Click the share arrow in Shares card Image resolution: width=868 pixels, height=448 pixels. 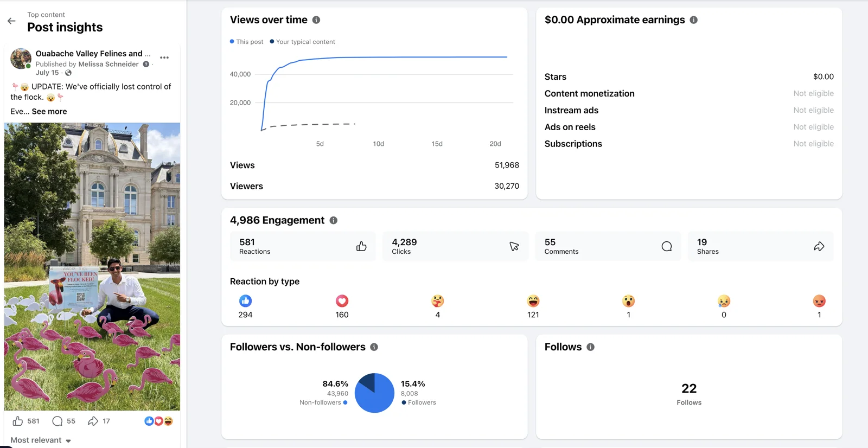[x=819, y=246]
